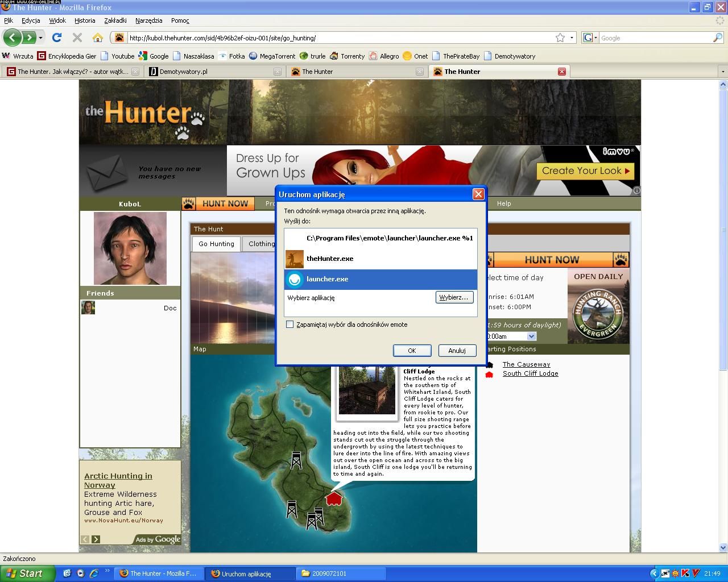The image size is (728, 582).
Task: Expand the address bar history dropdown
Action: 572,38
